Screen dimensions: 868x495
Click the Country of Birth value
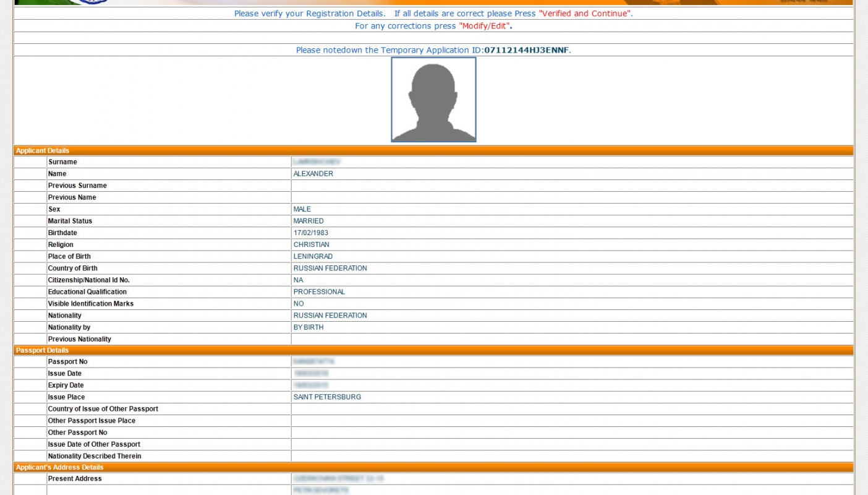pyautogui.click(x=330, y=268)
